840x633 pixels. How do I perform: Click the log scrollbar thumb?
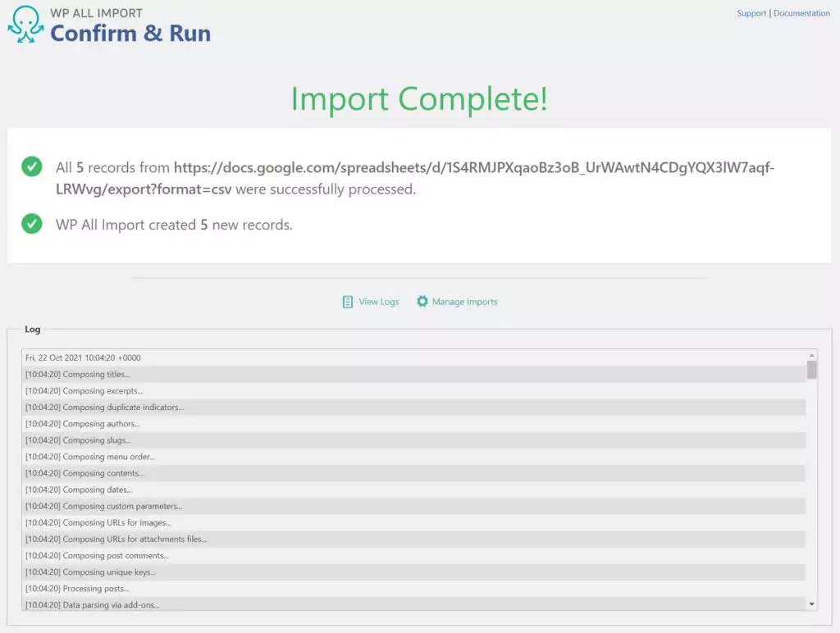click(x=811, y=370)
